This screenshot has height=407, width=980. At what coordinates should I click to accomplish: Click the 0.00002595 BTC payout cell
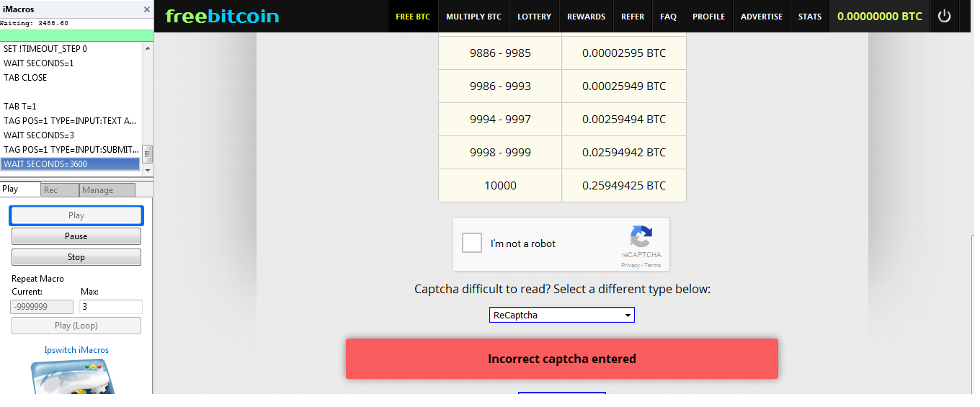(x=624, y=53)
